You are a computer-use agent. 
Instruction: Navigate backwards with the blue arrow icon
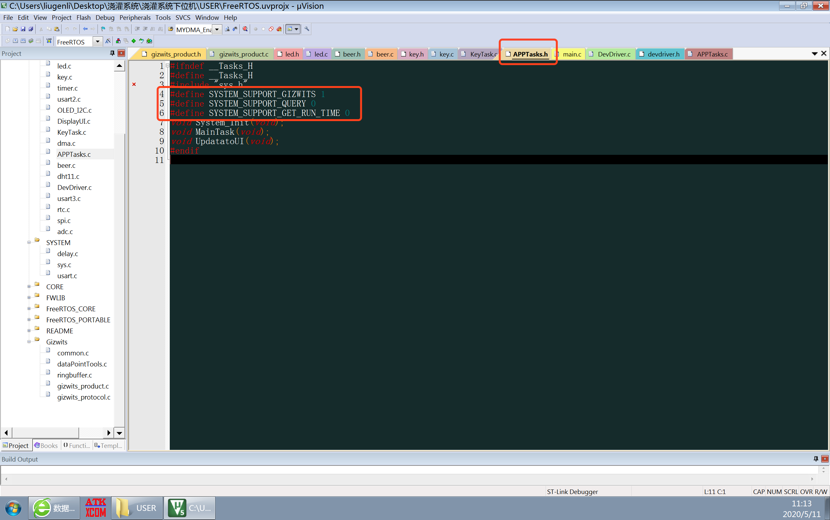(x=85, y=29)
